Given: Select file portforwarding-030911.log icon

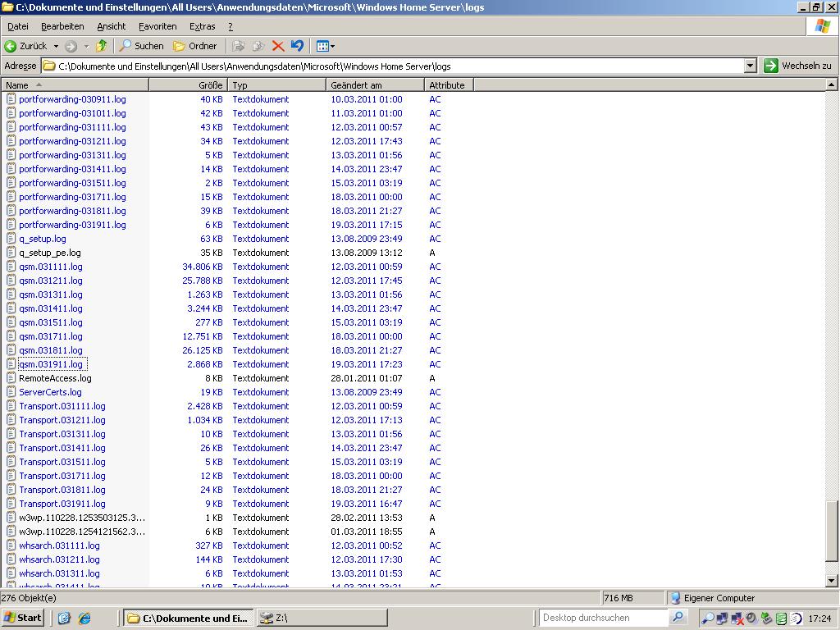Looking at the screenshot, I should [11, 99].
